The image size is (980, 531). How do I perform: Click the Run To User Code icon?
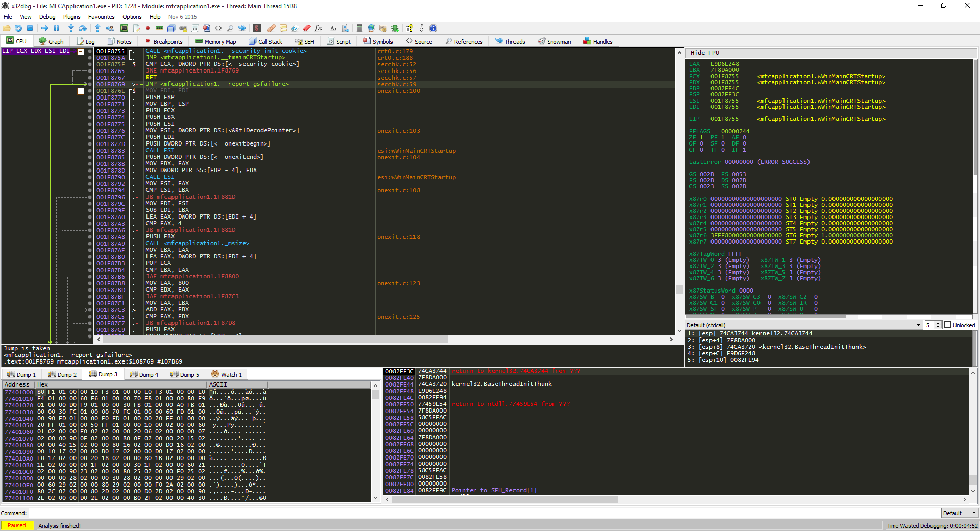pos(109,28)
